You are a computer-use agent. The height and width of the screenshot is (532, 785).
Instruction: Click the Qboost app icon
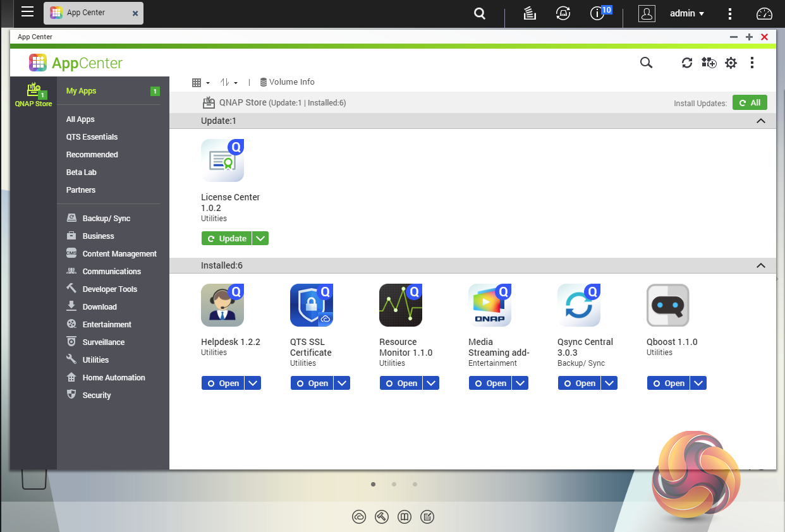tap(668, 305)
